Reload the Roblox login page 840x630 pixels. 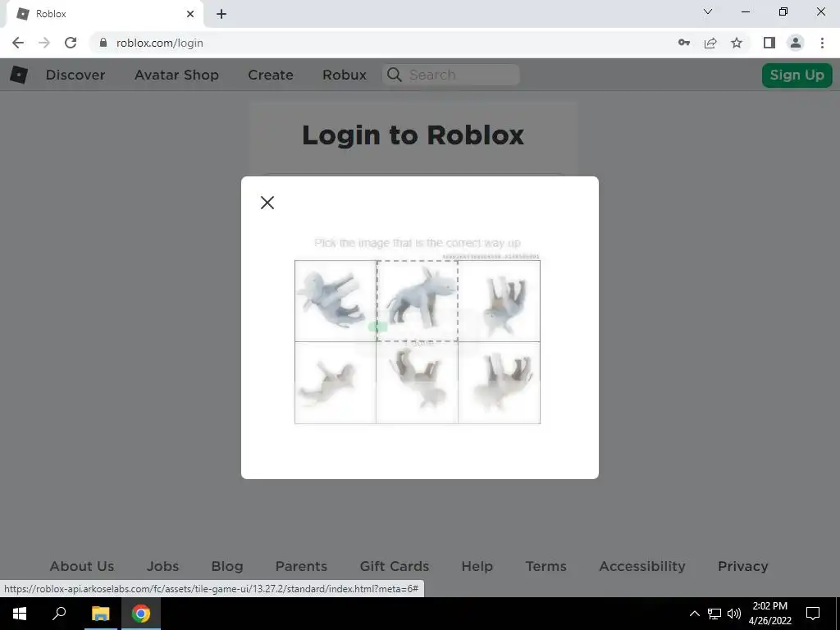point(71,43)
